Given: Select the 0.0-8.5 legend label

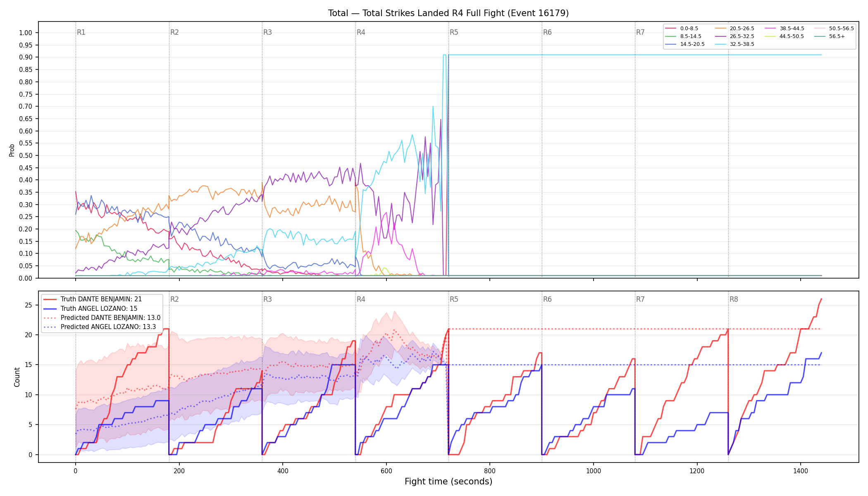Looking at the screenshot, I should 689,29.
